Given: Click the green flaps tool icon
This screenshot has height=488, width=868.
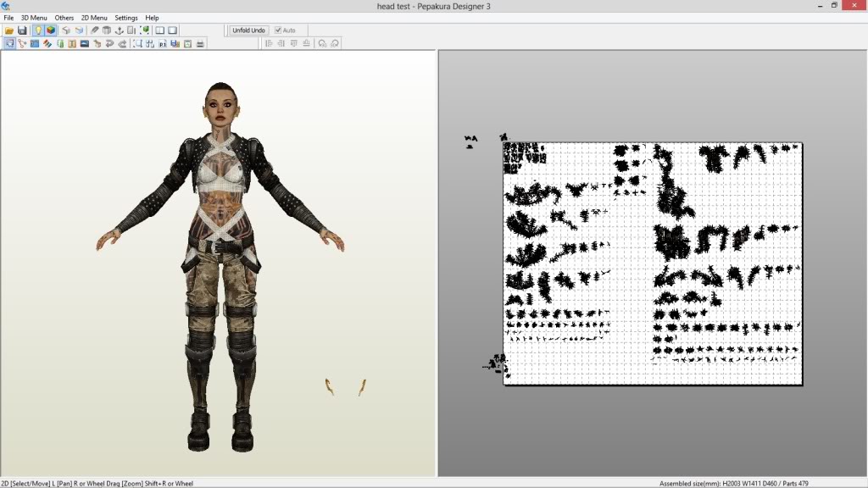Looking at the screenshot, I should (x=60, y=44).
